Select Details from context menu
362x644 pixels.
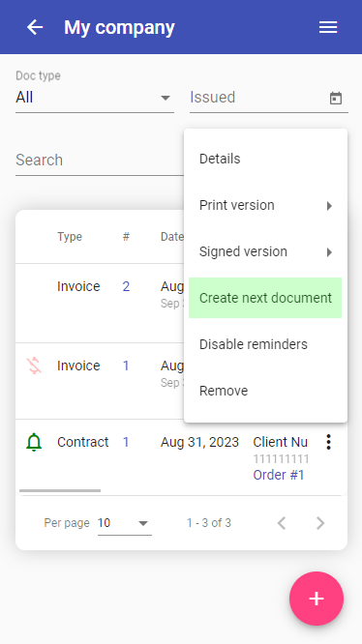[265, 159]
